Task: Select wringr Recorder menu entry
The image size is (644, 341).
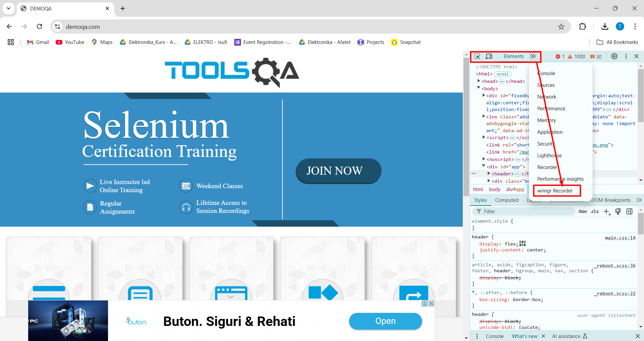Action: click(555, 191)
